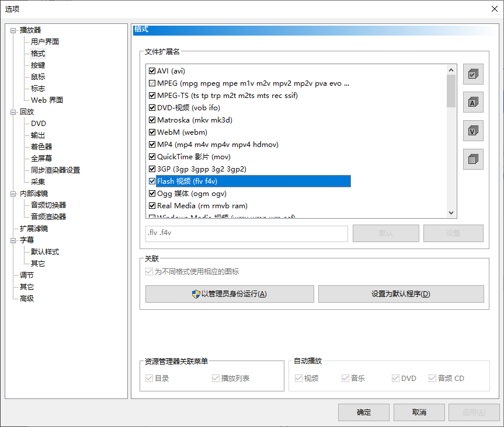Toggle the WebM (webm) checkbox
This screenshot has height=427, width=504.
point(151,132)
